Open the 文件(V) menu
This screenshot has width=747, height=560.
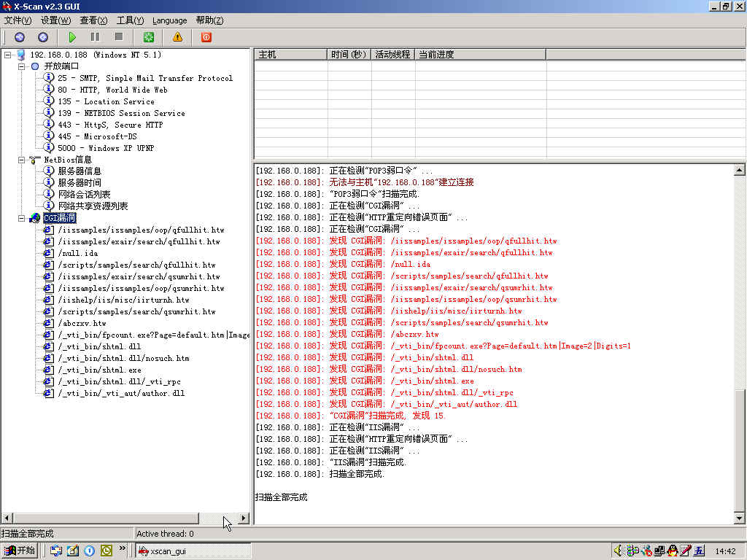click(18, 20)
